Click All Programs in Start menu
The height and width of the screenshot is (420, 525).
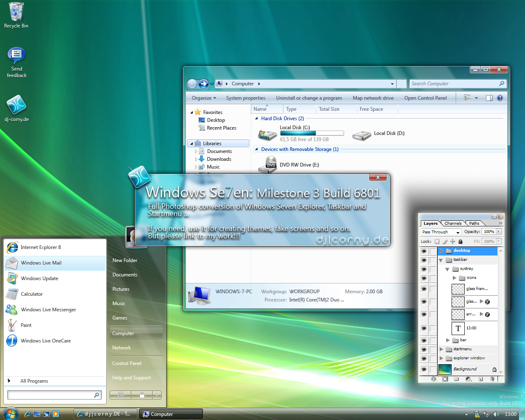(34, 381)
